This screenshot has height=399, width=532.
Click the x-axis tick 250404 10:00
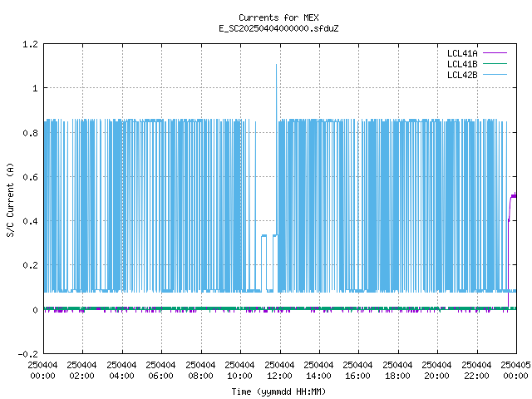click(x=239, y=371)
